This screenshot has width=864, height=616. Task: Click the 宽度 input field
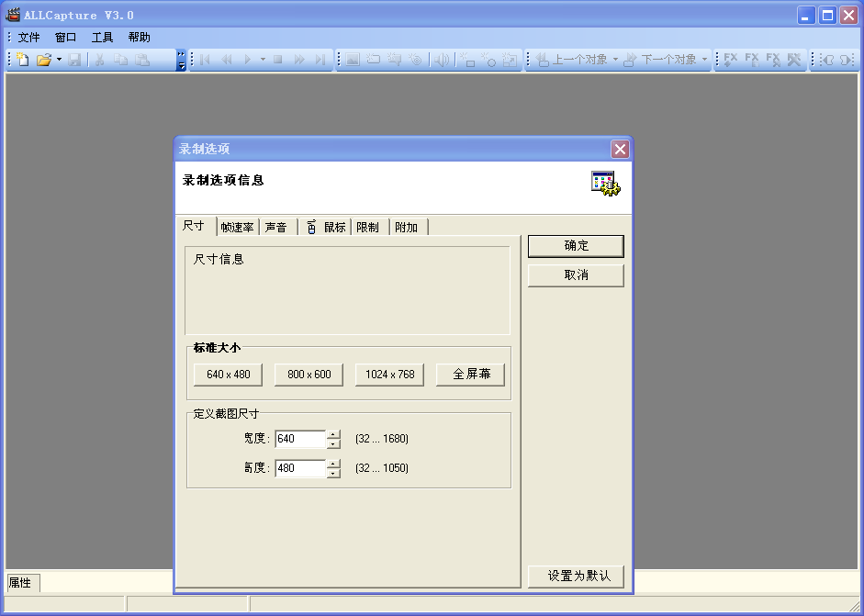click(299, 439)
